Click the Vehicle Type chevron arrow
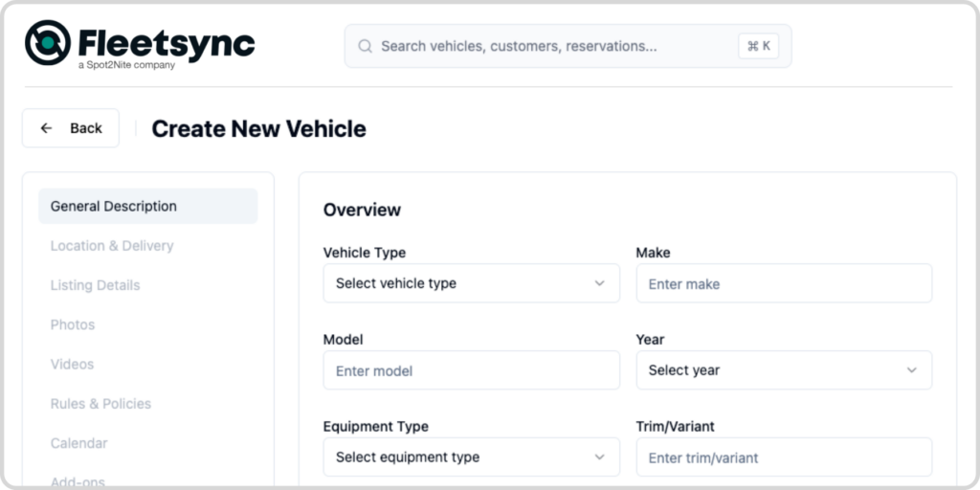The image size is (980, 490). click(x=599, y=283)
